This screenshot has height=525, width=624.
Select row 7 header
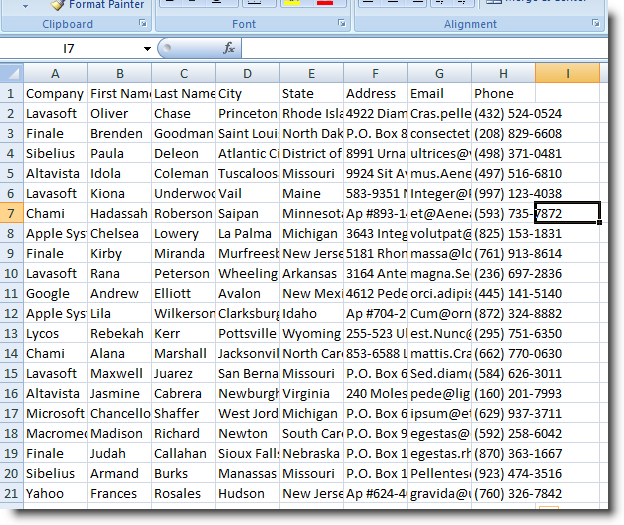click(12, 213)
